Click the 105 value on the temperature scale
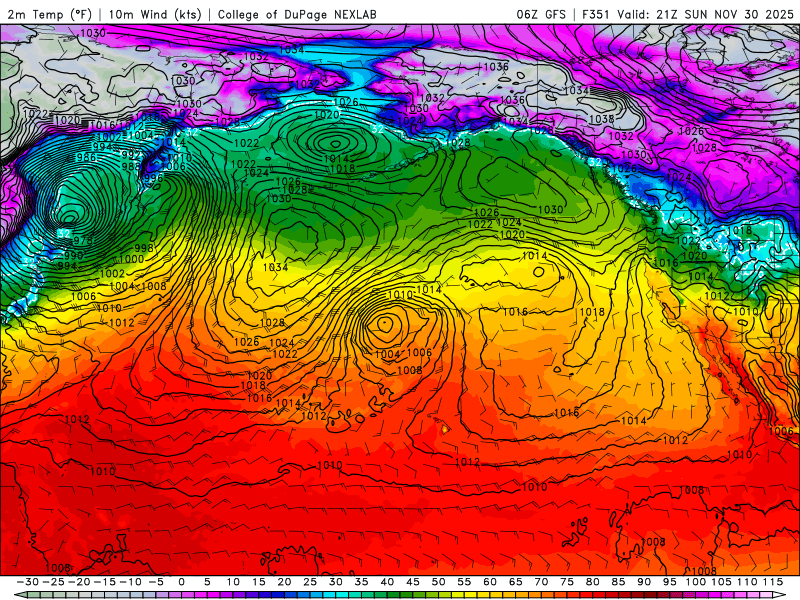 coord(721,582)
